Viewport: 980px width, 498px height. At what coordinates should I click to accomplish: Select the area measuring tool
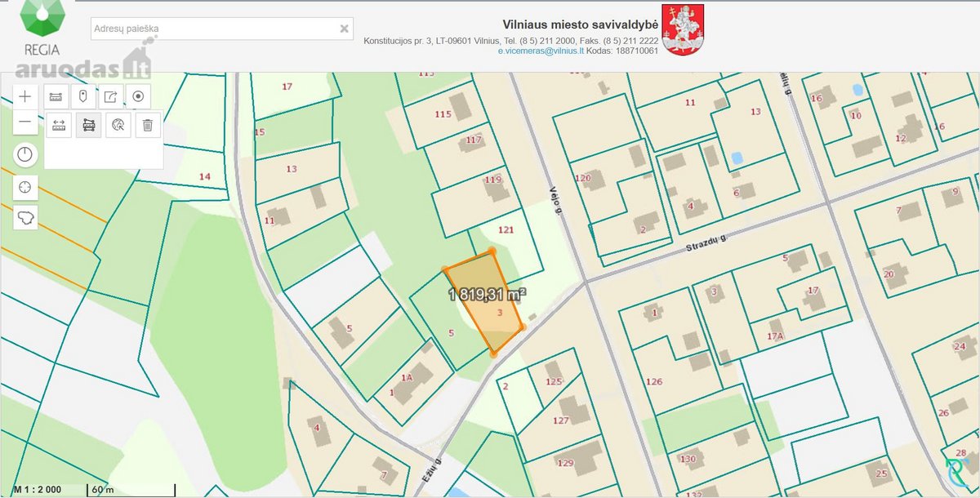pyautogui.click(x=88, y=125)
